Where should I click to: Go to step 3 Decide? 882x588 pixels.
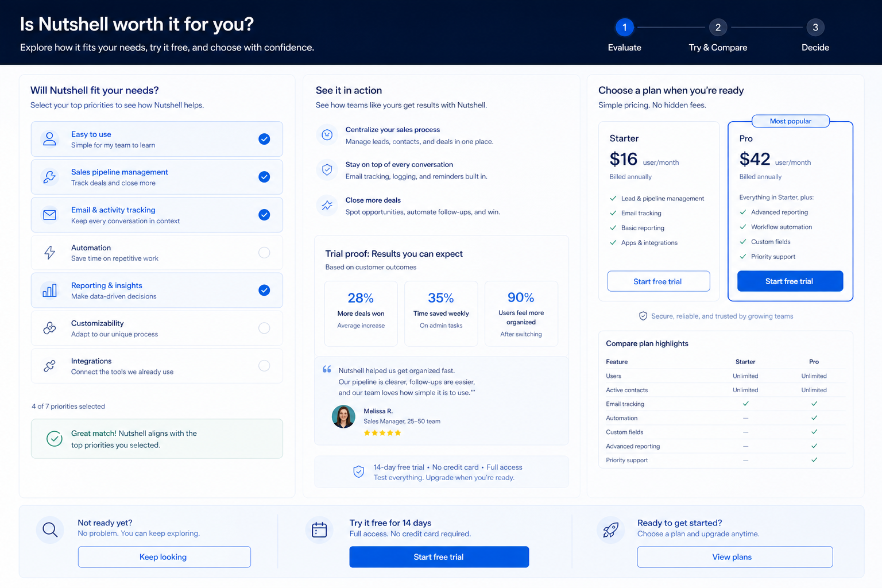point(815,28)
